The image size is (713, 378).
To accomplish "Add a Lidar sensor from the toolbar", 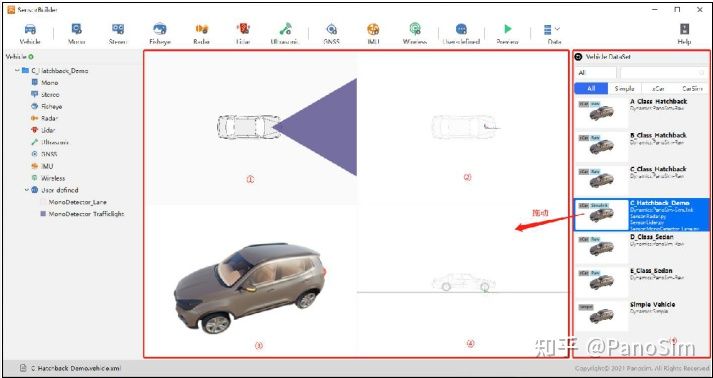I will (243, 34).
